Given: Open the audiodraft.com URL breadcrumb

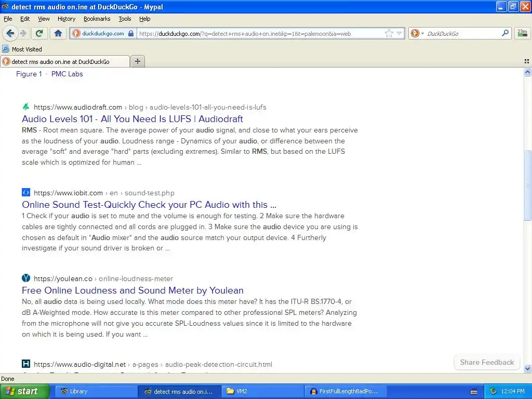Looking at the screenshot, I should [x=150, y=107].
